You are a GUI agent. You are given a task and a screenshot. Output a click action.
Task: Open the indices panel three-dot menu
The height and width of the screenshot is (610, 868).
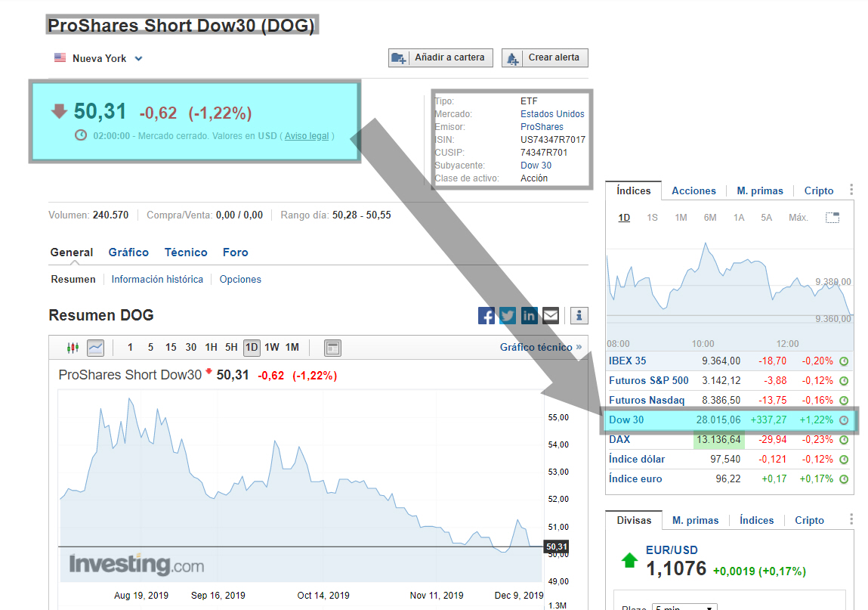pyautogui.click(x=851, y=190)
